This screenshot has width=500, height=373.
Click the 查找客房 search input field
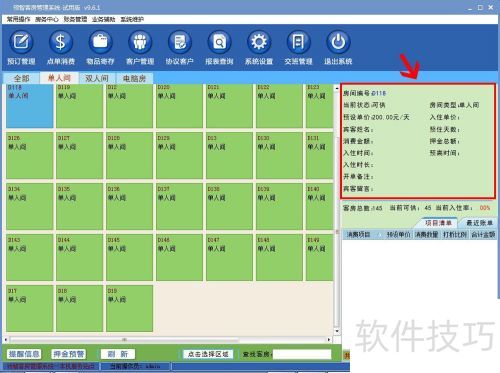302,354
